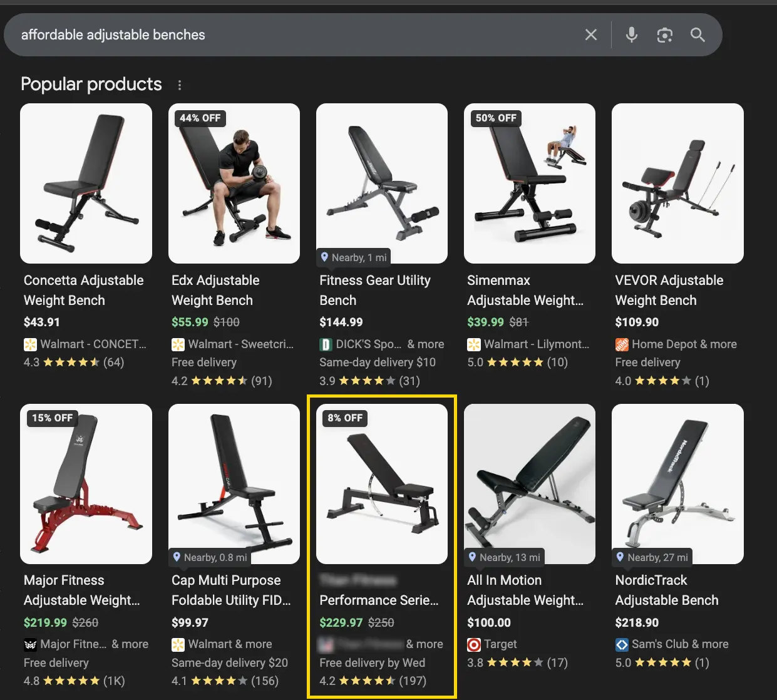
Task: Click the $55.99 sale price
Action: coord(190,322)
